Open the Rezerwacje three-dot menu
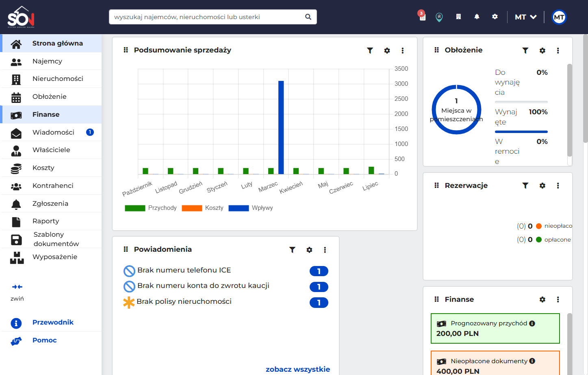588x375 pixels. pyautogui.click(x=558, y=185)
